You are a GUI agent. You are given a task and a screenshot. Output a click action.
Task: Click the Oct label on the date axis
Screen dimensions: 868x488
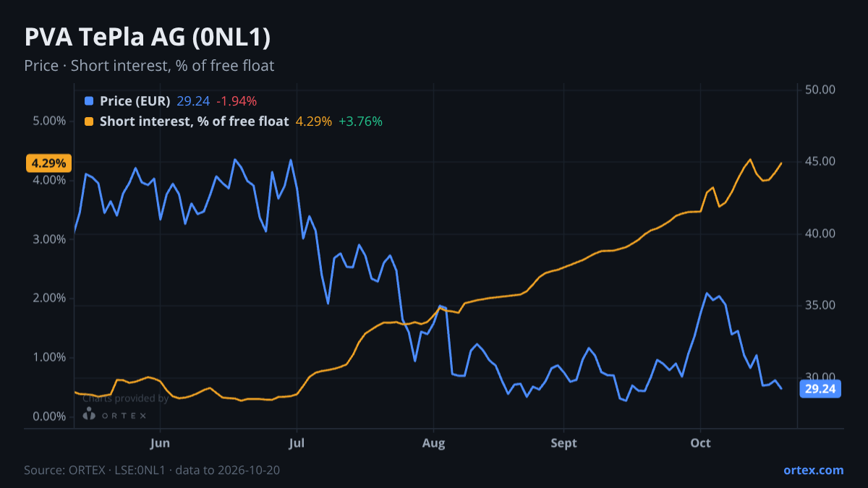click(701, 442)
